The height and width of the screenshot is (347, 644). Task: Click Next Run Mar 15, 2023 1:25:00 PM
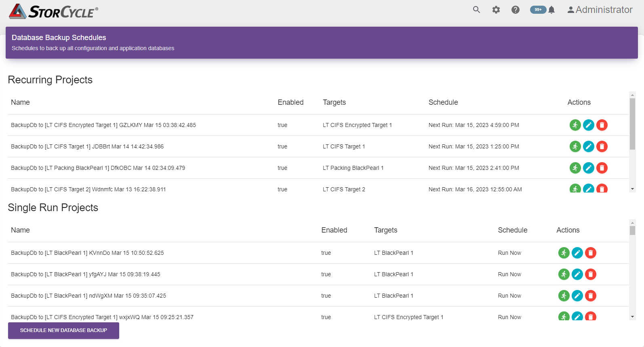474,146
